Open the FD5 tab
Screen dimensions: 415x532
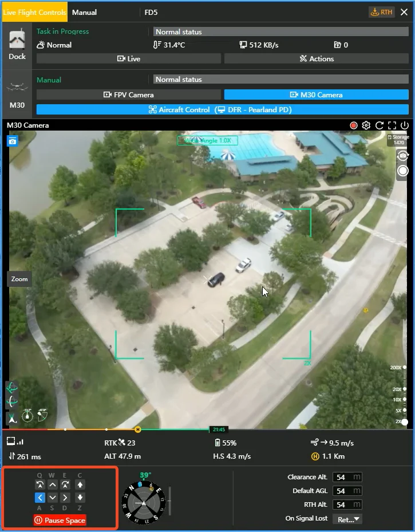point(151,12)
